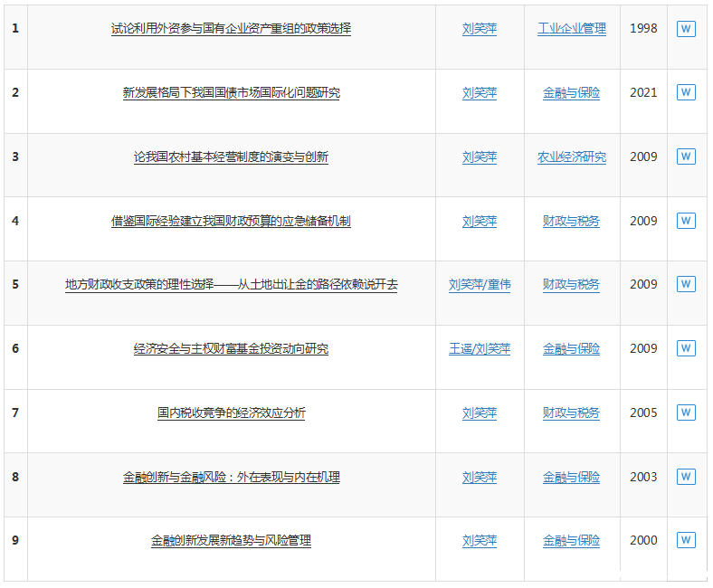This screenshot has width=713, height=588.
Task: Click the W icon in row 2 (2021)
Action: click(x=686, y=92)
